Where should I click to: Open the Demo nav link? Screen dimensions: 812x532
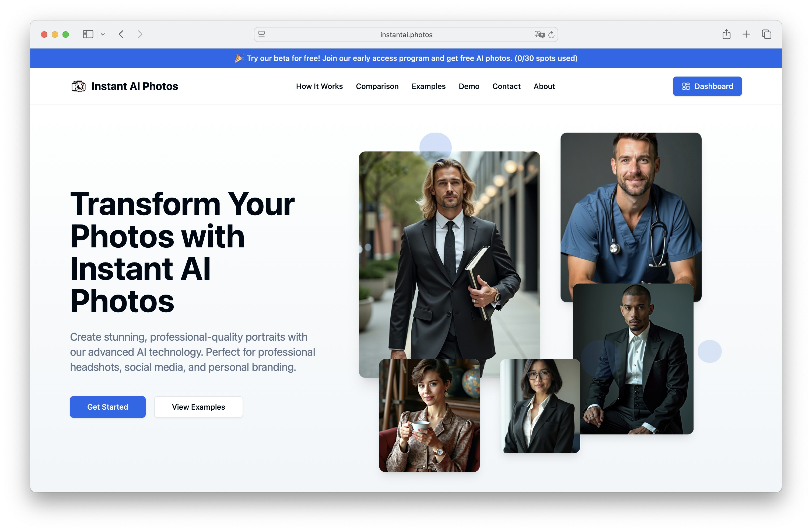tap(469, 87)
